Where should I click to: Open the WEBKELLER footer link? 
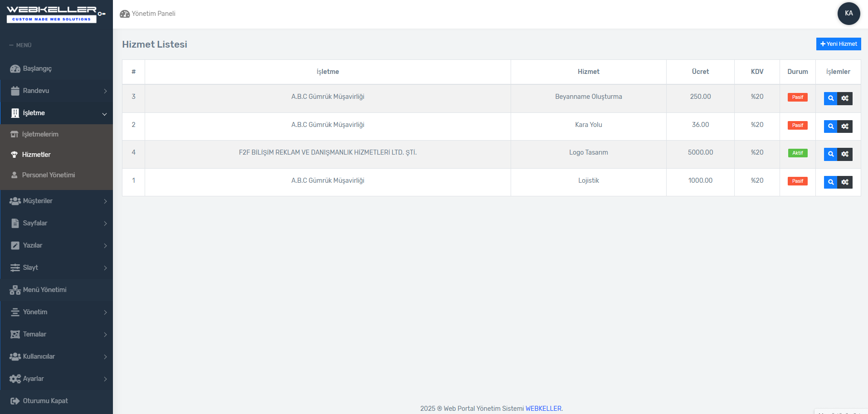pyautogui.click(x=543, y=409)
